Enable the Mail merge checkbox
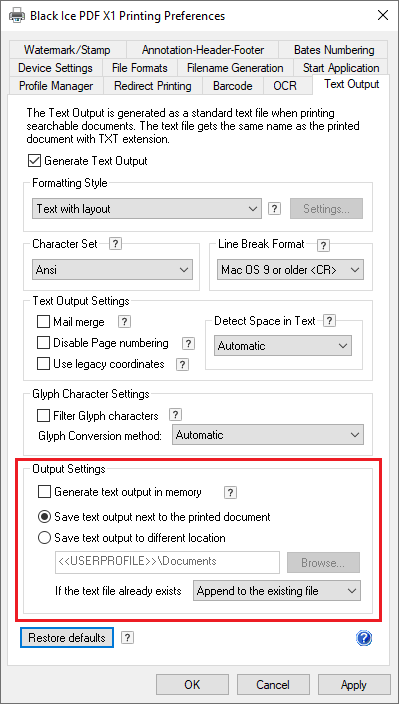 tap(43, 322)
